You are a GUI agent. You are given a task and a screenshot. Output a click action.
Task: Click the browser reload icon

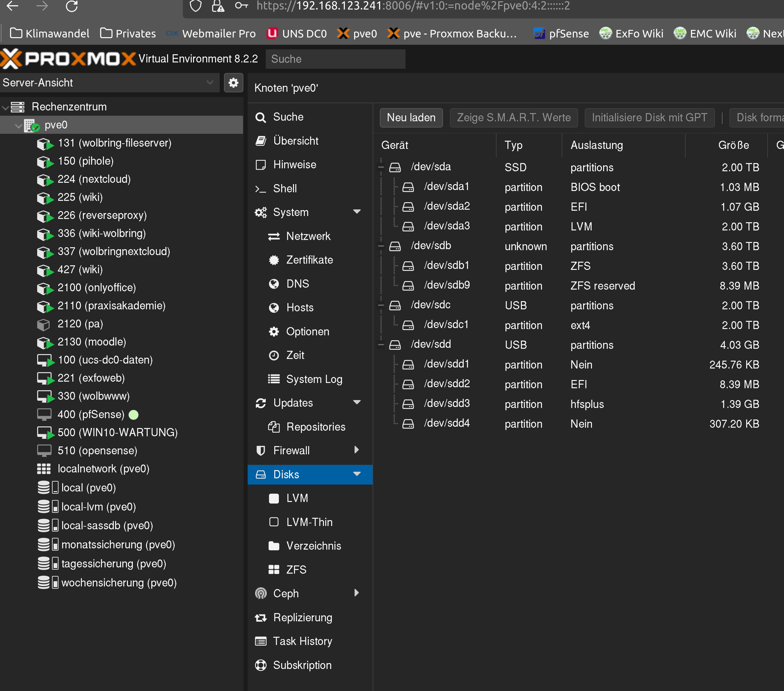(72, 6)
